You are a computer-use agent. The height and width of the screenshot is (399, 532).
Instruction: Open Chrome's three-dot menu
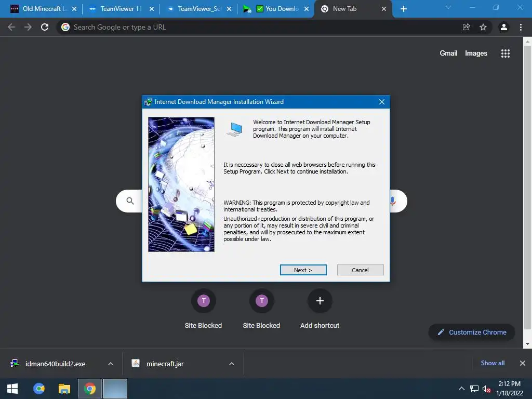click(x=521, y=27)
